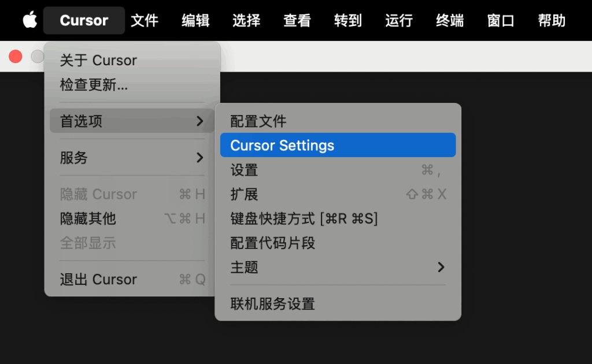Select 联机服务设置
Screen dimensions: 592x364
pos(272,304)
